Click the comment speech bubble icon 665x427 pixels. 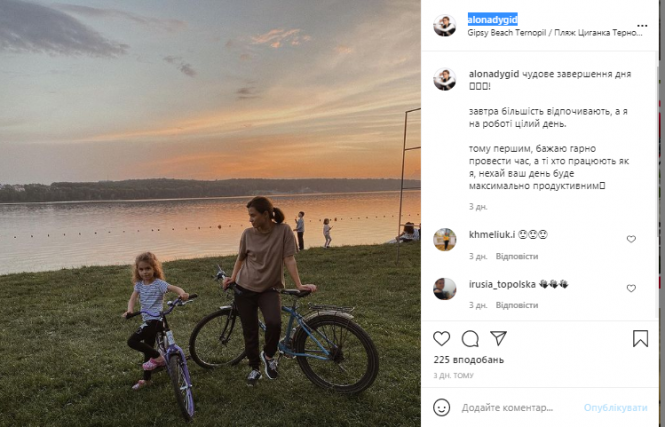pos(470,338)
